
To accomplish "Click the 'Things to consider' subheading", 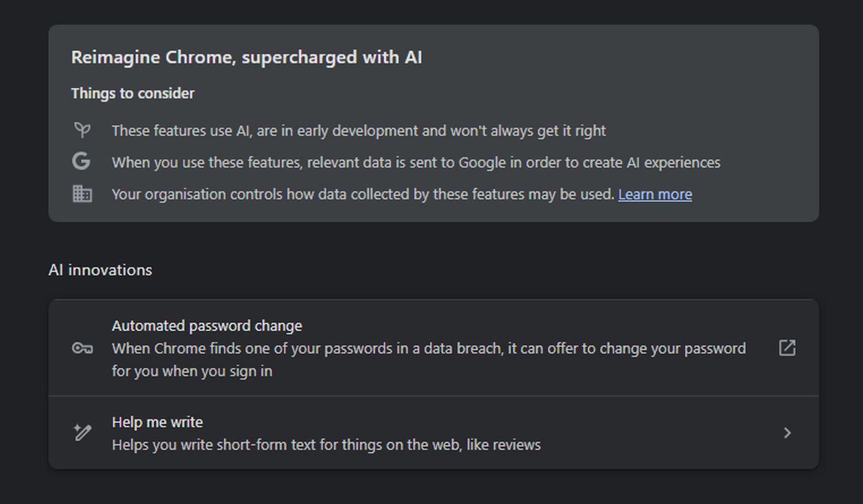I will (132, 93).
